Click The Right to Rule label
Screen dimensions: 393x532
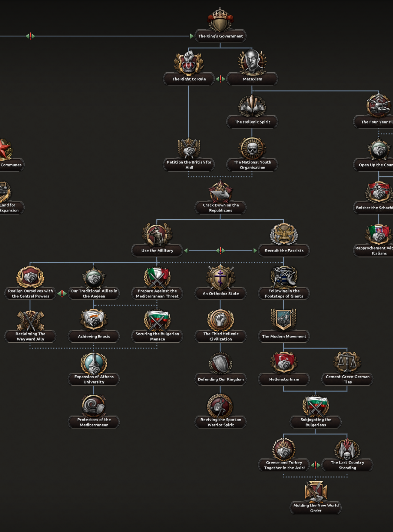point(189,79)
